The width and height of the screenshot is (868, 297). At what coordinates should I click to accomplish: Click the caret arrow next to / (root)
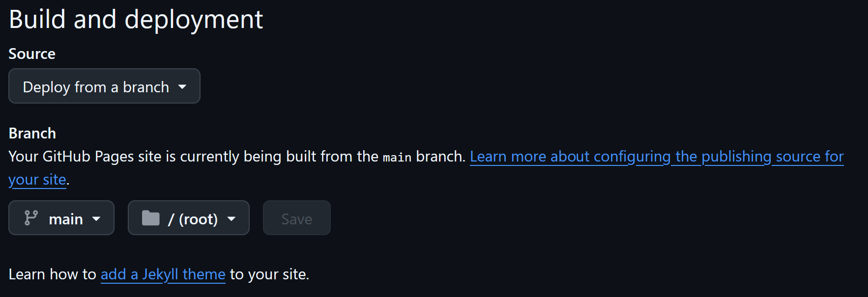(x=231, y=219)
